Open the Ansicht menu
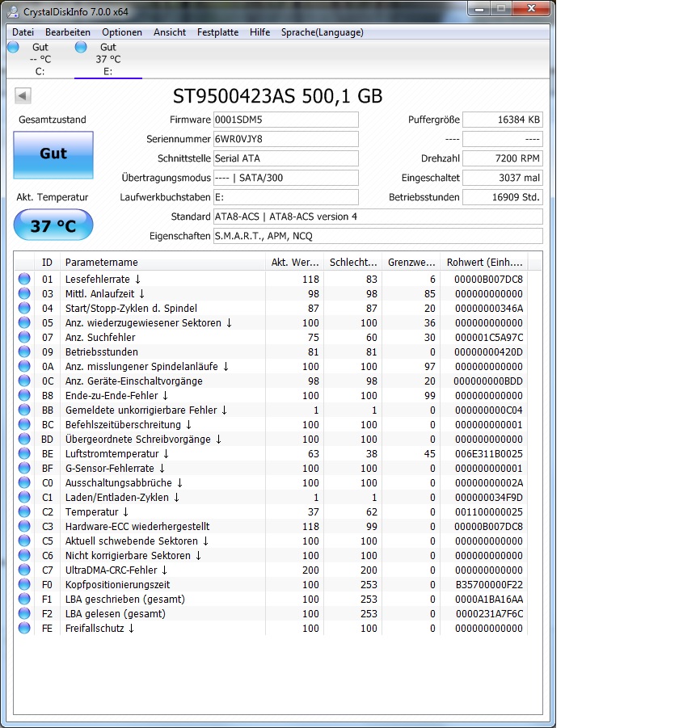The image size is (700, 728). click(170, 32)
